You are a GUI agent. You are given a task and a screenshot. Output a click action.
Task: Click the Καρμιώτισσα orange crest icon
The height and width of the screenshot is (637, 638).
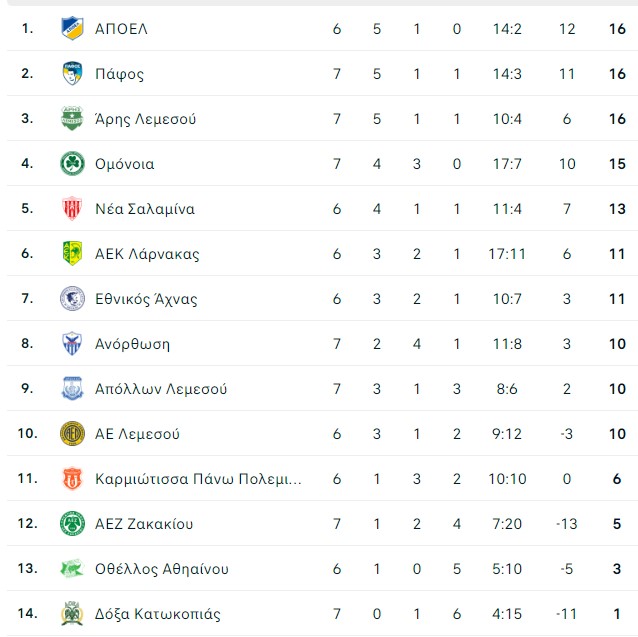[x=72, y=479]
